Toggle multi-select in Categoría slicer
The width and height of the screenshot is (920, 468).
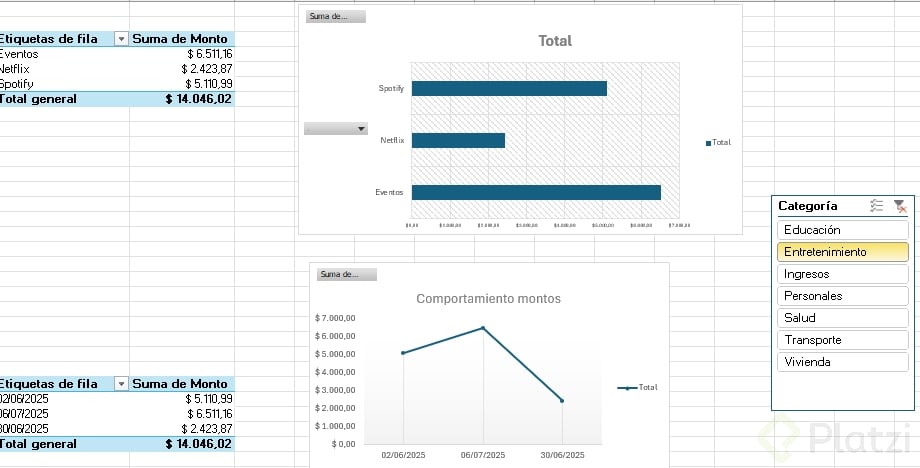(x=877, y=206)
